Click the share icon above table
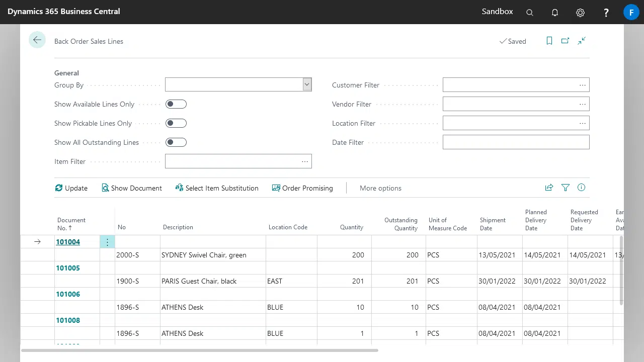 pyautogui.click(x=549, y=188)
